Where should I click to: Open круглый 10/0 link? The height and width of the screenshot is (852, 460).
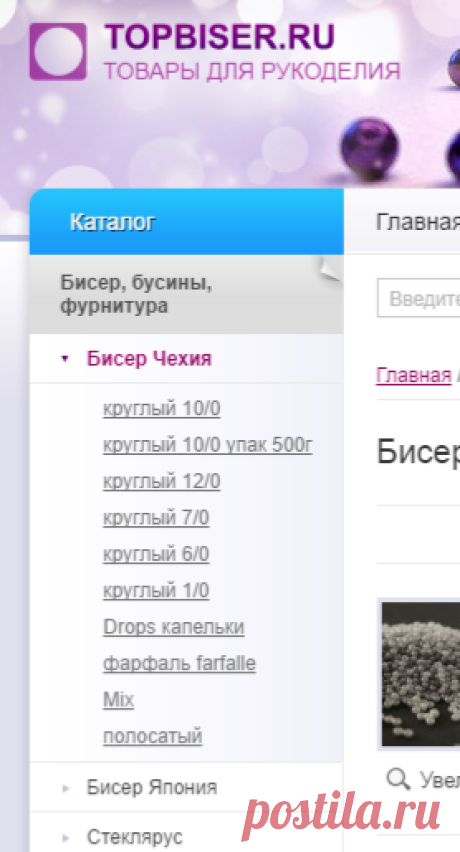pyautogui.click(x=162, y=409)
